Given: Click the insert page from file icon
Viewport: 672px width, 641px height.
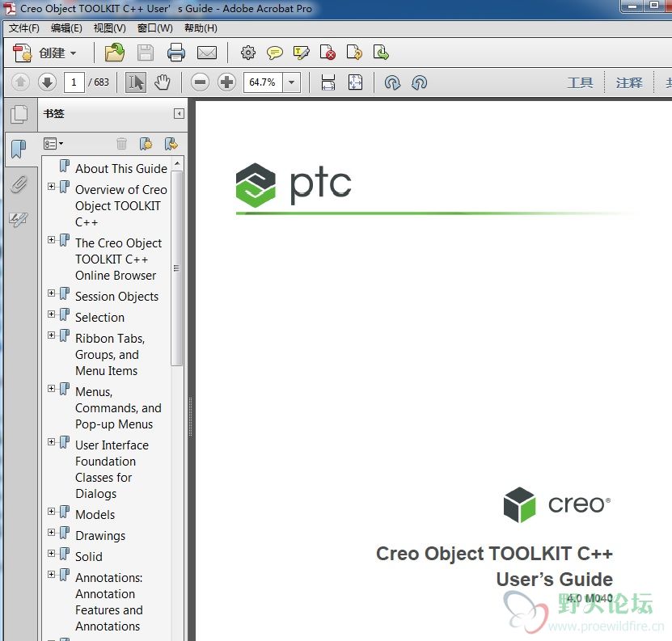Looking at the screenshot, I should click(381, 53).
